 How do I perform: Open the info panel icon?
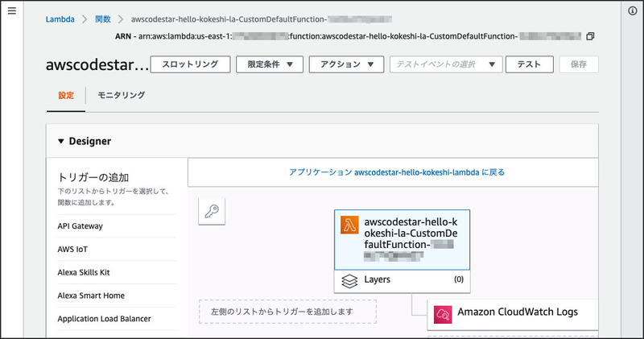point(633,10)
